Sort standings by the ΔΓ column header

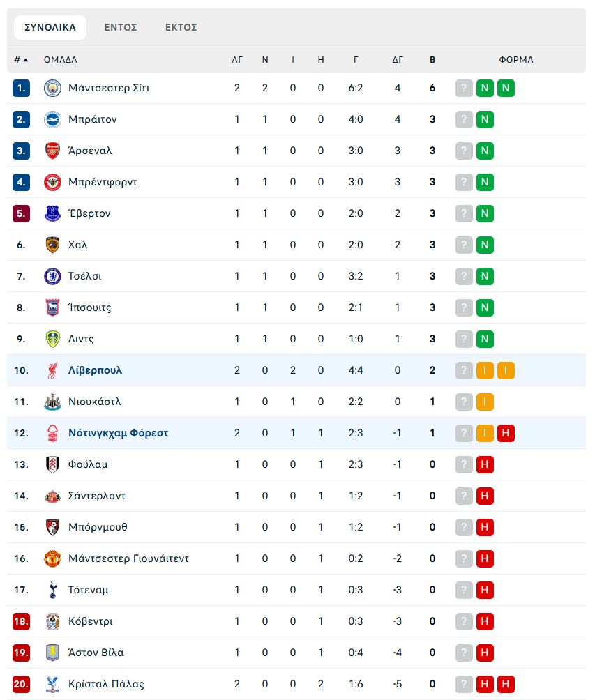point(398,60)
